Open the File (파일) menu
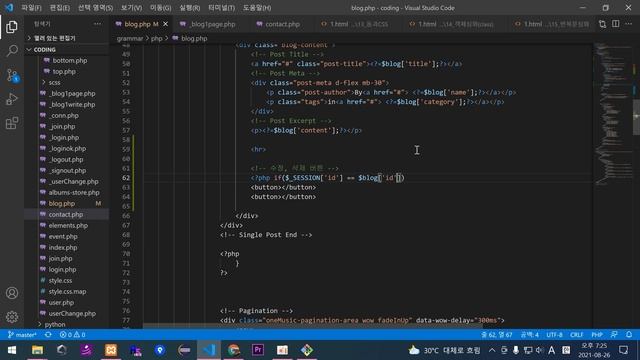This screenshot has width=640, height=360. [31, 8]
